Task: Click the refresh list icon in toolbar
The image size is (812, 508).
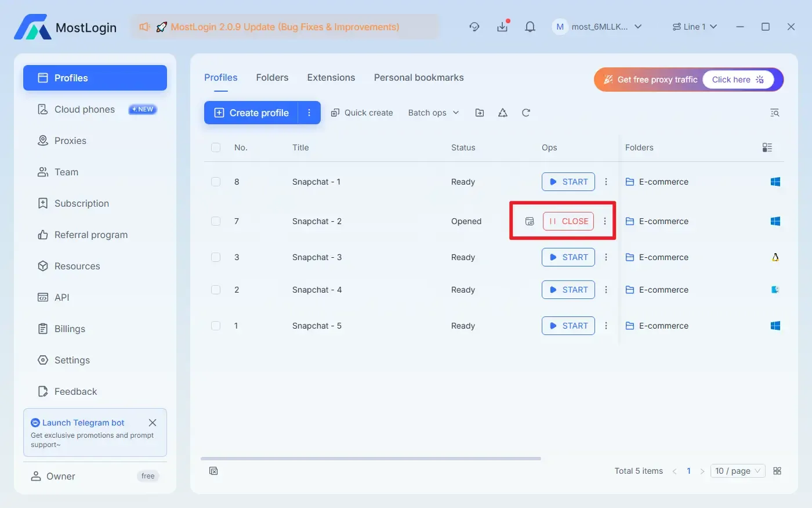Action: pyautogui.click(x=526, y=113)
